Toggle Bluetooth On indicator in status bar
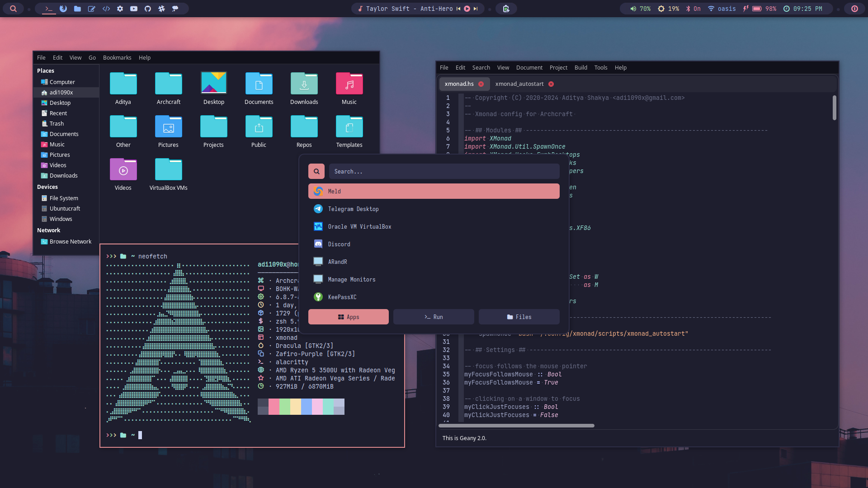Screen dimensions: 868x488 693,9
